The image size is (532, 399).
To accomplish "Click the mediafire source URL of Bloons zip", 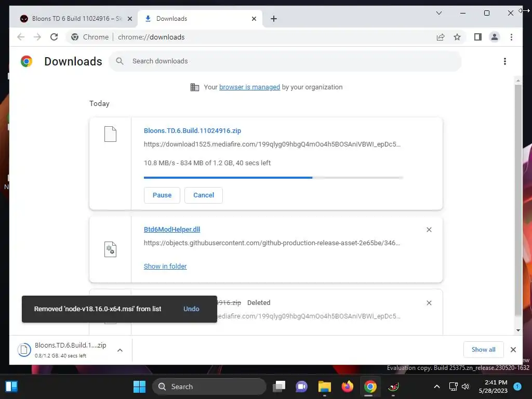I will [x=272, y=144].
